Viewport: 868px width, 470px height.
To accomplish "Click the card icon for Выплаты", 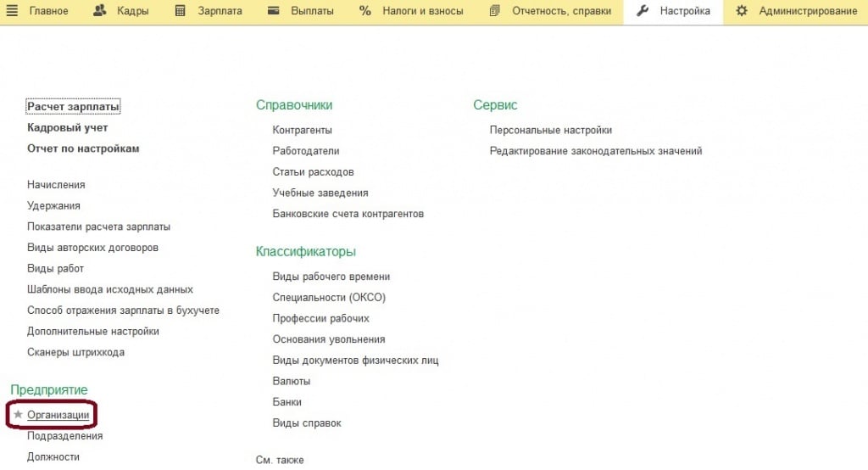I will point(274,11).
